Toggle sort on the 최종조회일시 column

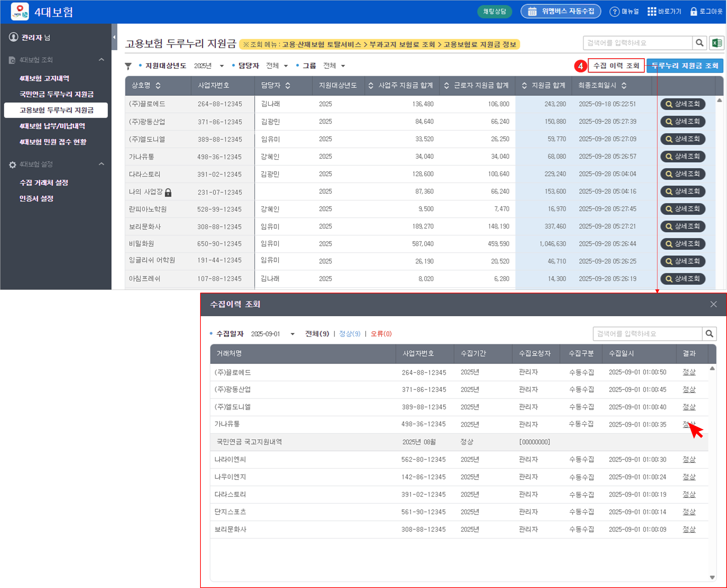point(624,85)
